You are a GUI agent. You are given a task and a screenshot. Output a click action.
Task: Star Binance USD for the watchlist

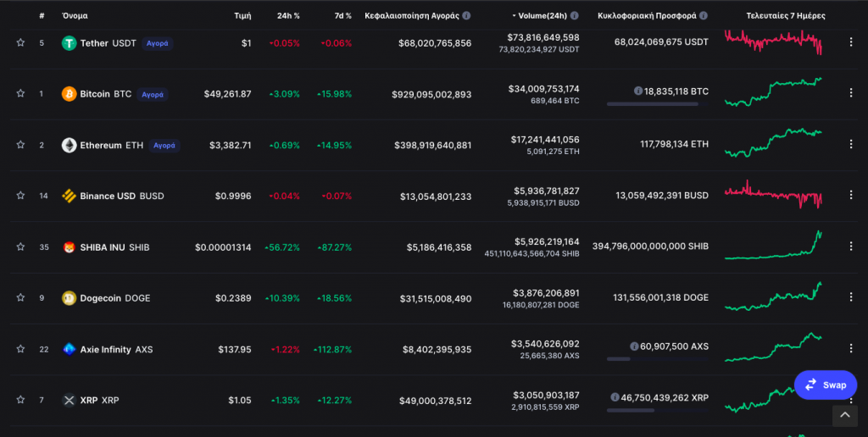point(20,196)
